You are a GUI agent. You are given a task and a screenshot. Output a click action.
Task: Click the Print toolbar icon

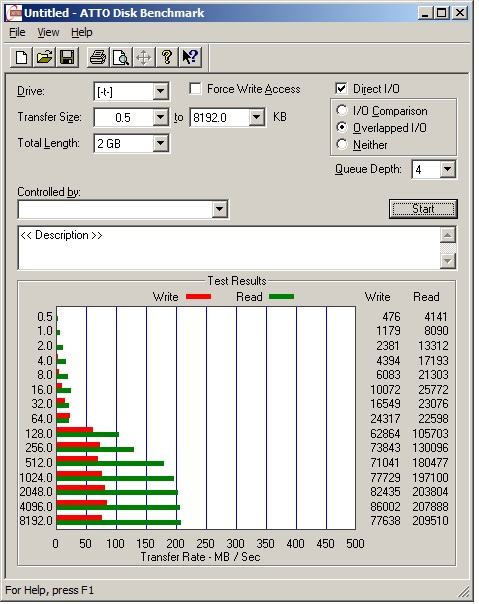(x=98, y=58)
